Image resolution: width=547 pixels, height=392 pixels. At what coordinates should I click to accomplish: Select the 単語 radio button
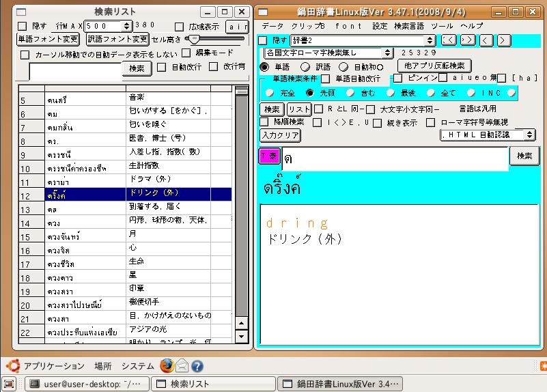(x=265, y=67)
